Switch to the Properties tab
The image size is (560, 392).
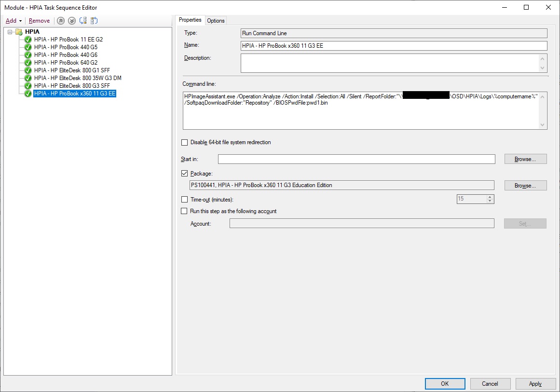(190, 20)
